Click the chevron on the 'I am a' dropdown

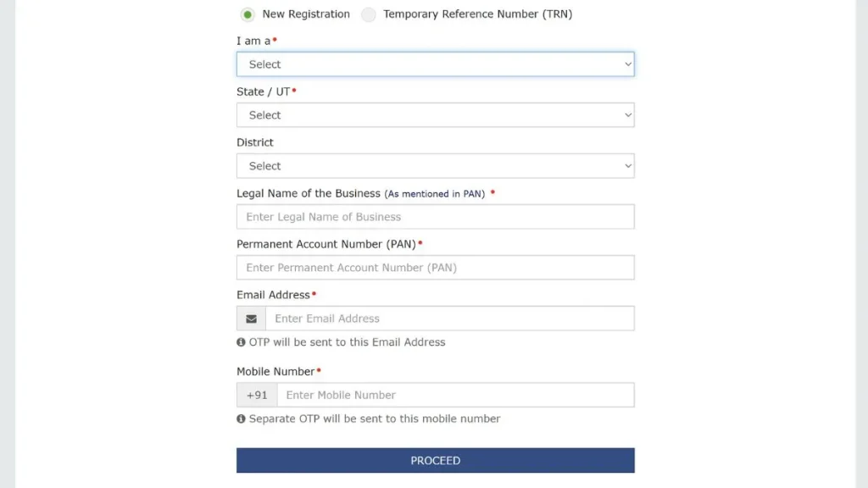pyautogui.click(x=627, y=64)
